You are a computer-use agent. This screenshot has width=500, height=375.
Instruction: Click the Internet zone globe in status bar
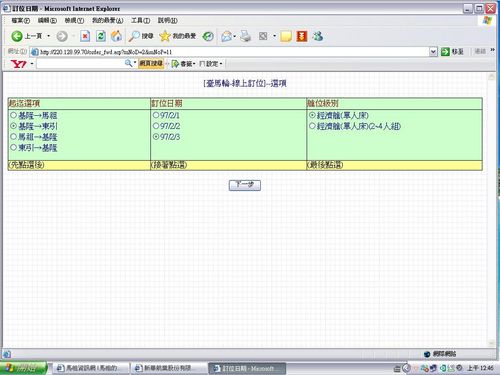pyautogui.click(x=427, y=354)
